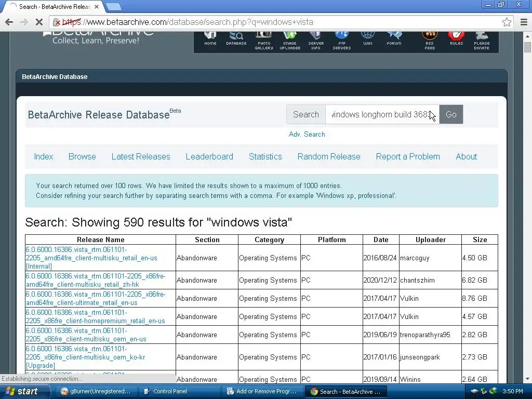
Task: Click the page scrollbar up arrow
Action: (x=527, y=36)
